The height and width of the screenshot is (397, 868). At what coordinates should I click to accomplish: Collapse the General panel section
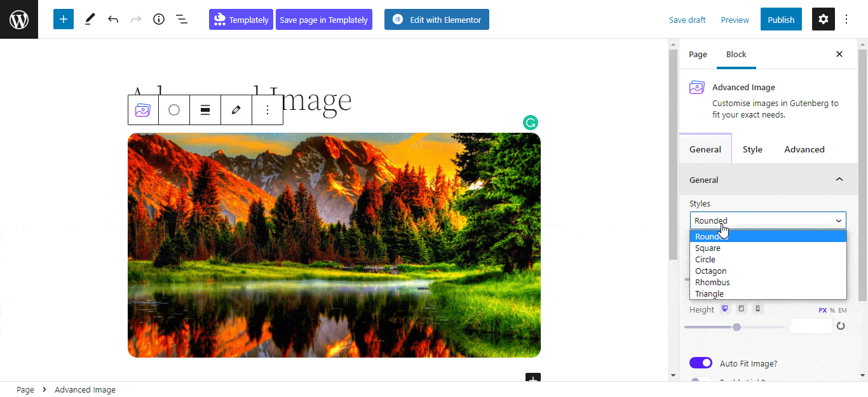839,180
